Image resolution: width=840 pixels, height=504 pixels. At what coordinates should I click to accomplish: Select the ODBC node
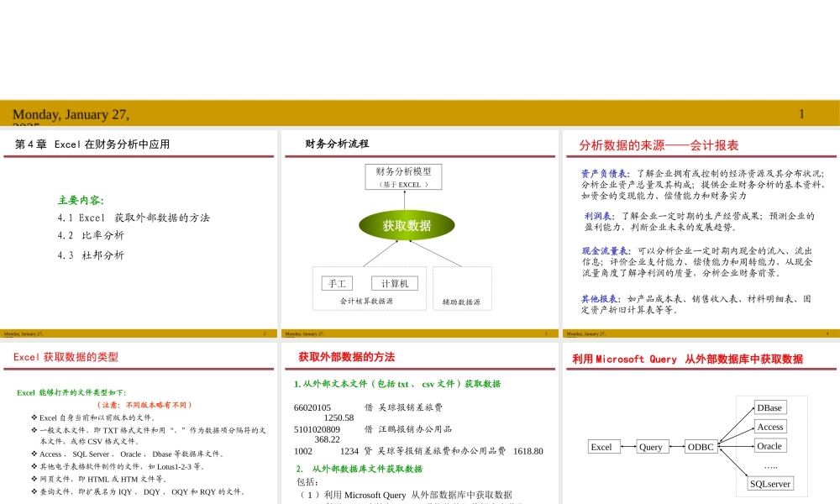[700, 447]
